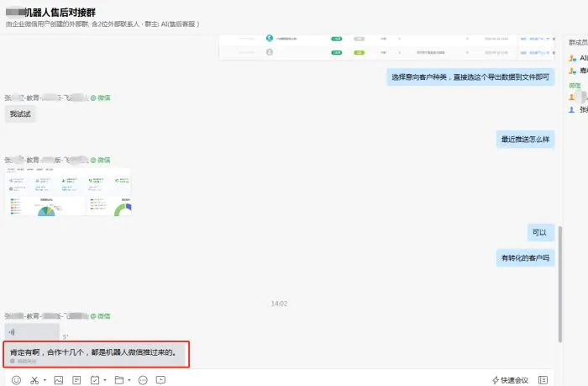Viewport: 588px width, 386px height.
Task: Play the 5-second voice message
Action: pyautogui.click(x=32, y=331)
